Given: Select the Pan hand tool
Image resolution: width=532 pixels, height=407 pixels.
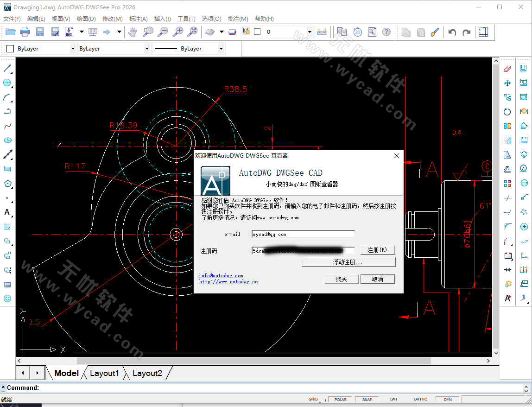Looking at the screenshot, I should (x=133, y=32).
